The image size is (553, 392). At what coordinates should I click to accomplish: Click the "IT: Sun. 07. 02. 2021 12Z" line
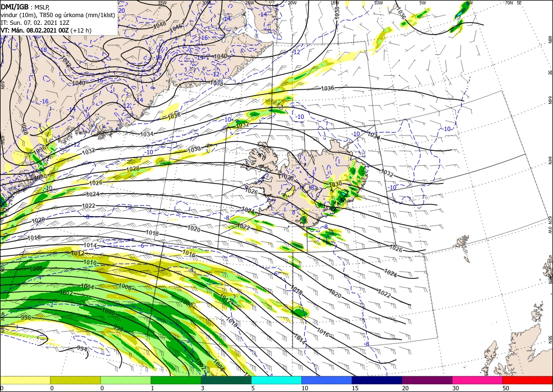point(35,23)
